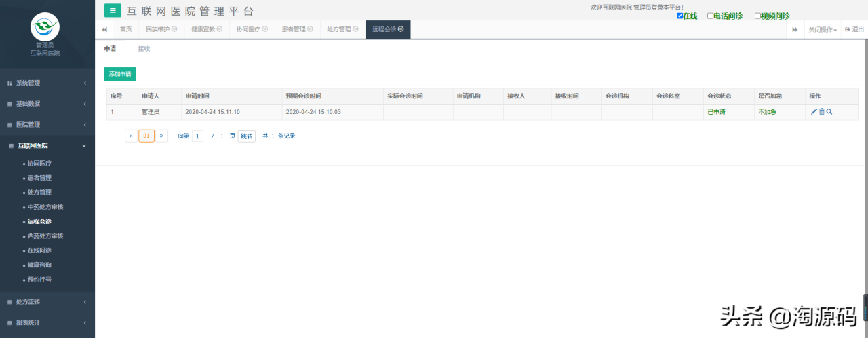Expand the 系统管理 sidebar menu
Image resolution: width=868 pixels, height=338 pixels.
(x=47, y=83)
